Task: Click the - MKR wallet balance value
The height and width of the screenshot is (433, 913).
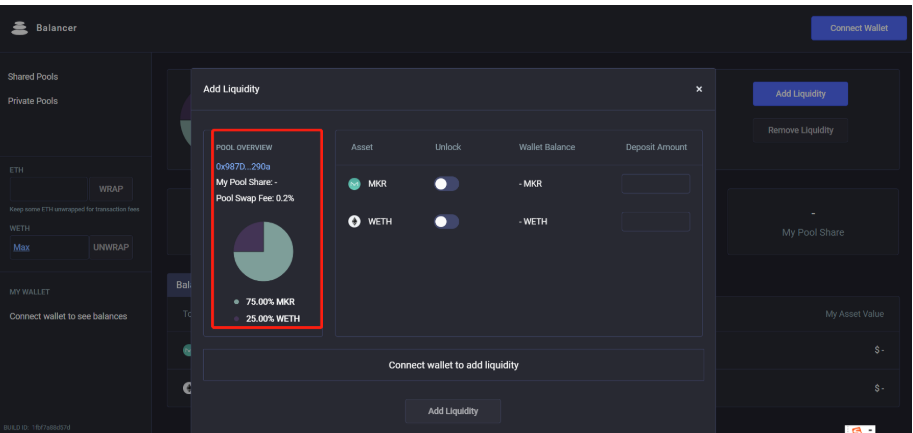Action: point(530,184)
